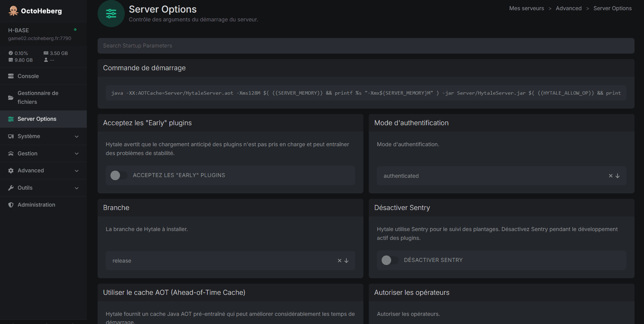Open the release branch dropdown arrow
Screen dimensions: 644x324
pos(346,261)
